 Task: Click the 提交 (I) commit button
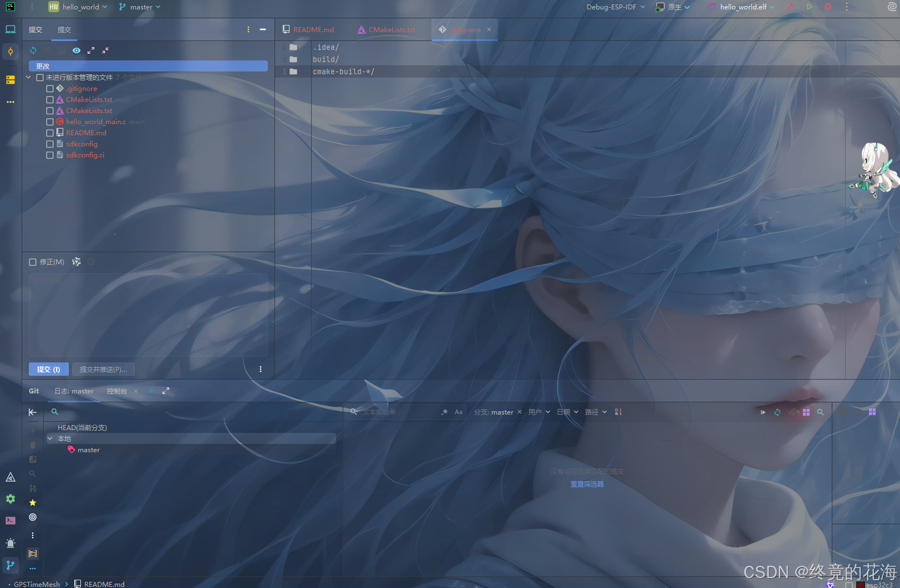coord(49,369)
